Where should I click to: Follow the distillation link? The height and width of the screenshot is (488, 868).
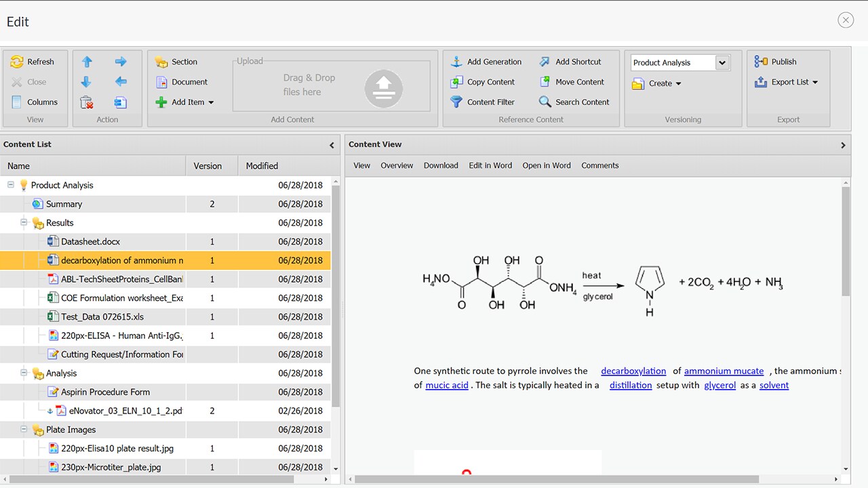coord(631,385)
